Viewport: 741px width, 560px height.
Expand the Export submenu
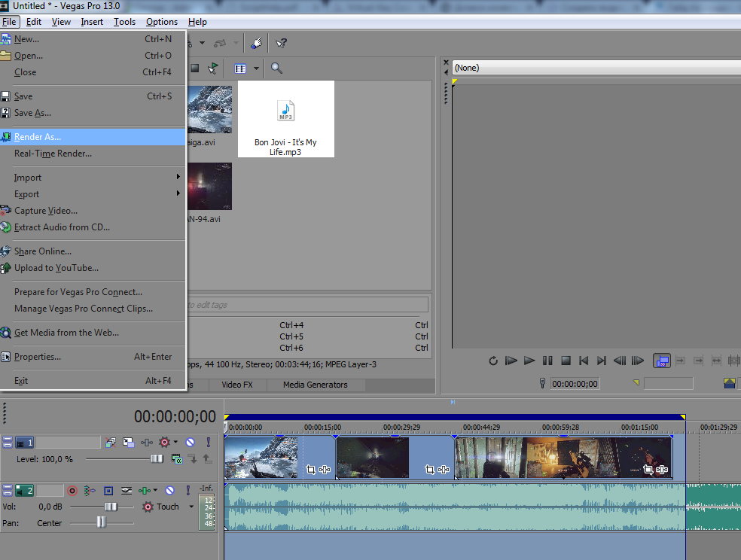click(93, 194)
